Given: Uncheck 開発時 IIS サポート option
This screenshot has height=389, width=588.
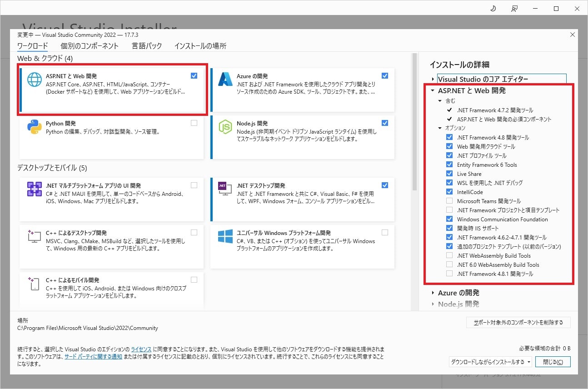Looking at the screenshot, I should pos(449,228).
